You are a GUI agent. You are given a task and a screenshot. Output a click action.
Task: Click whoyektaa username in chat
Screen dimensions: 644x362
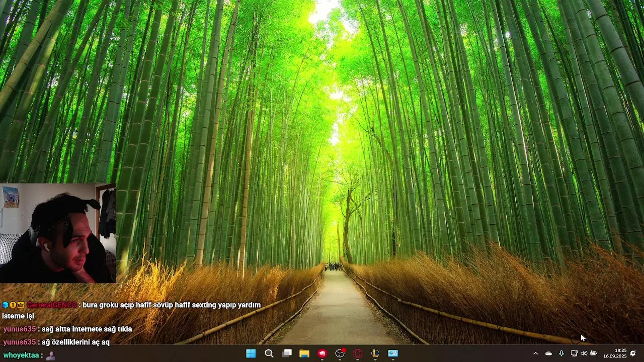[x=21, y=355]
